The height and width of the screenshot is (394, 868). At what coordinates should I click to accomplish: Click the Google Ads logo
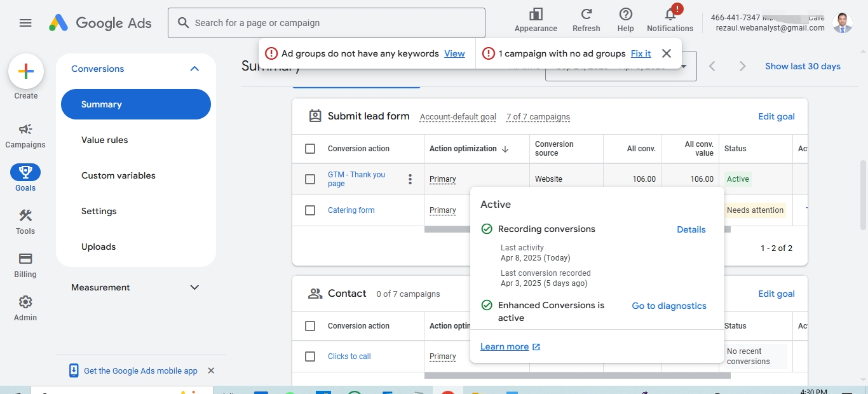(x=100, y=23)
